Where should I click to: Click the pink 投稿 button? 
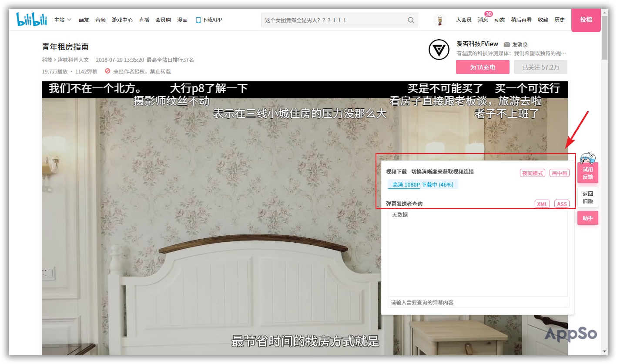coord(586,20)
